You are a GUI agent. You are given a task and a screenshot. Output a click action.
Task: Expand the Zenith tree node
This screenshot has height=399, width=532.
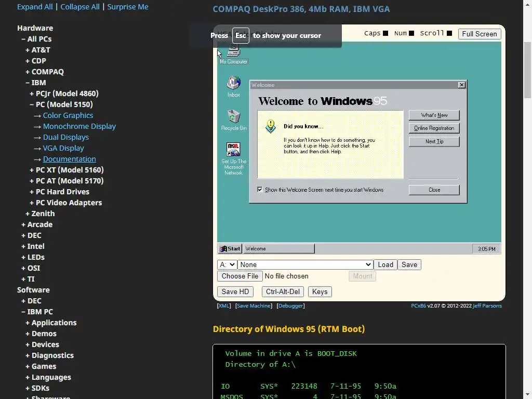(x=40, y=214)
